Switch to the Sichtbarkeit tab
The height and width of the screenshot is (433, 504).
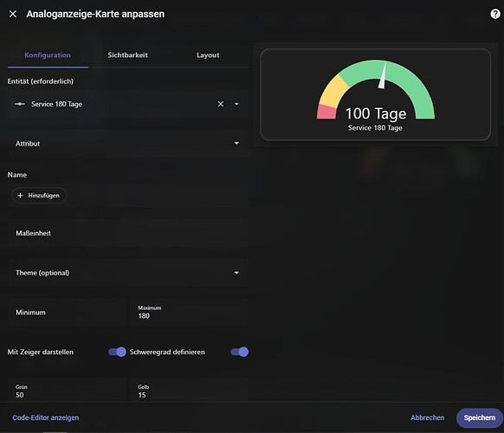coord(128,55)
